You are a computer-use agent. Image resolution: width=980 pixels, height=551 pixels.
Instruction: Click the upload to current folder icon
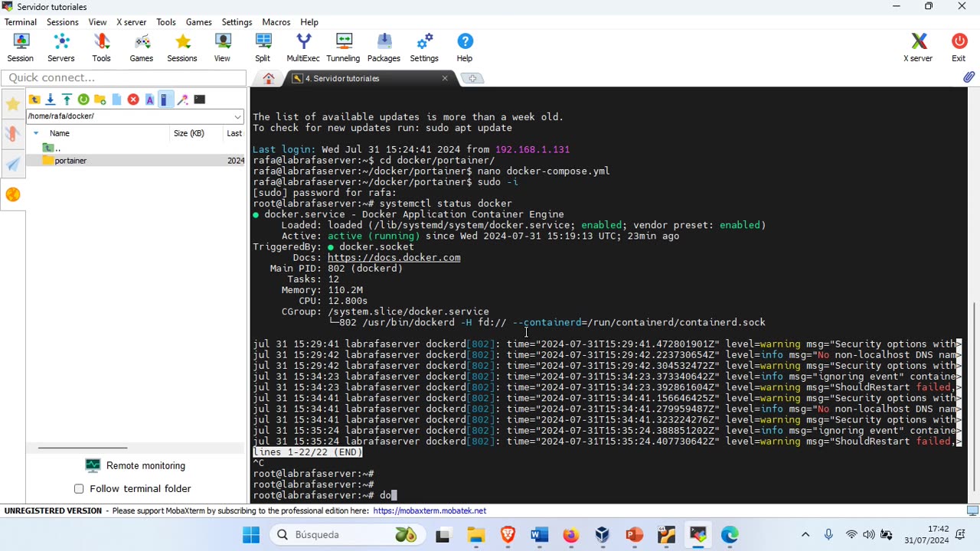pos(67,99)
